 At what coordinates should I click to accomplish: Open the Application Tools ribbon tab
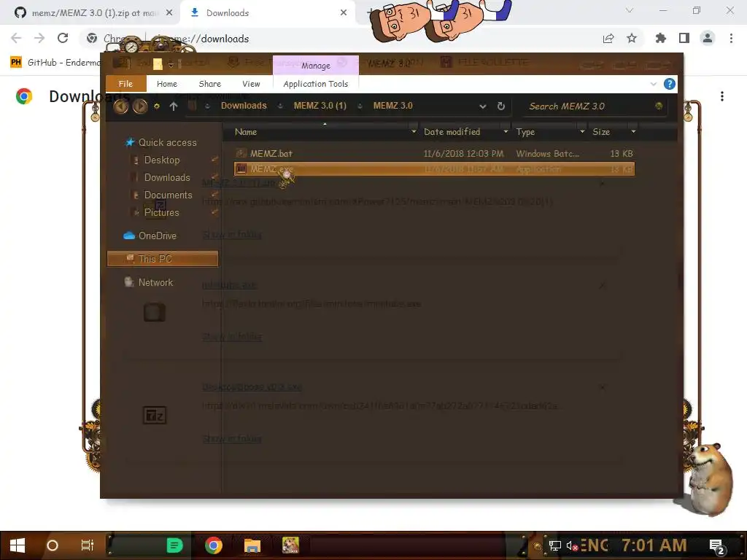click(x=315, y=84)
